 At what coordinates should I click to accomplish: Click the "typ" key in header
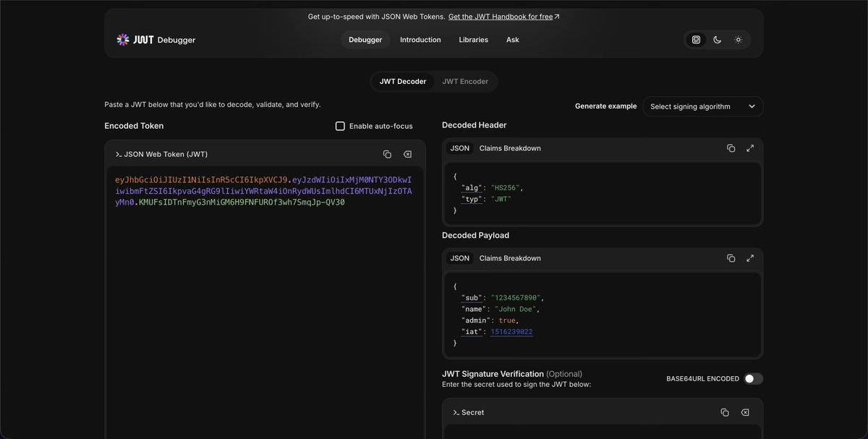point(472,199)
